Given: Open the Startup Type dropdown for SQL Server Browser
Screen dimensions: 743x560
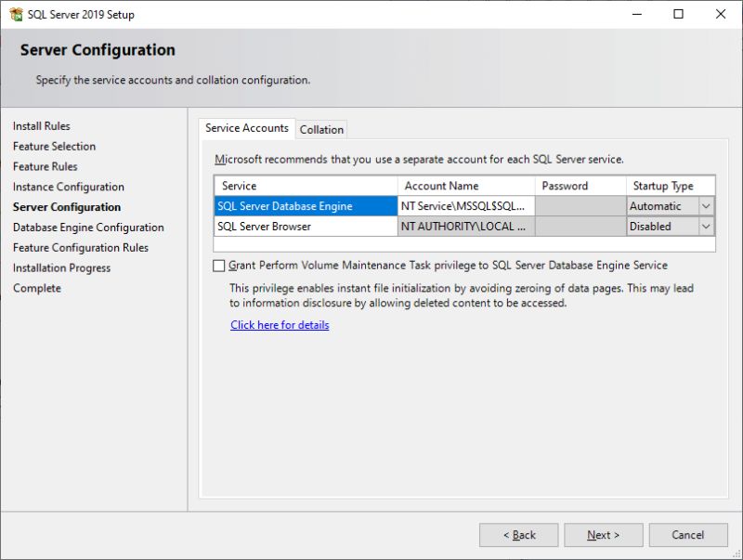Looking at the screenshot, I should coord(704,226).
